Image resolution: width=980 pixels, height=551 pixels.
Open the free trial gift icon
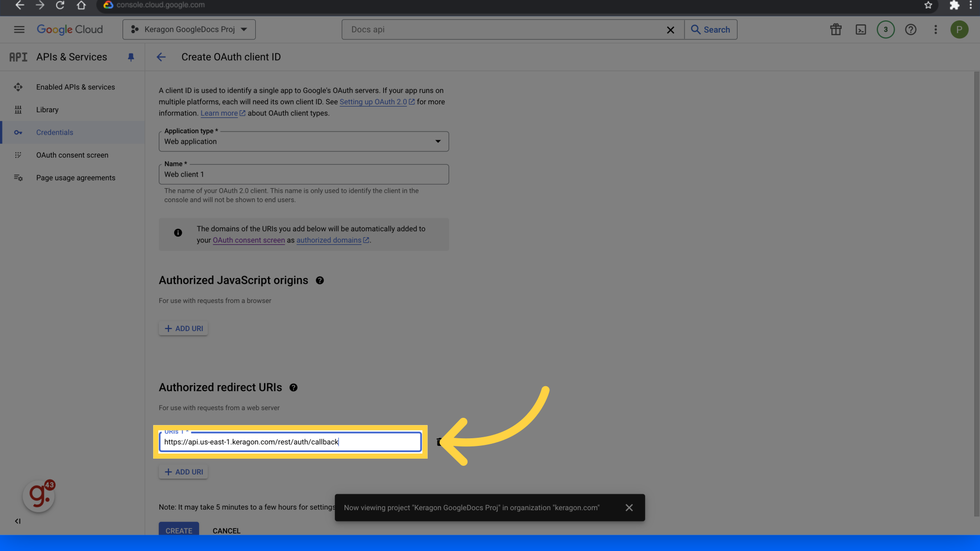(x=836, y=30)
